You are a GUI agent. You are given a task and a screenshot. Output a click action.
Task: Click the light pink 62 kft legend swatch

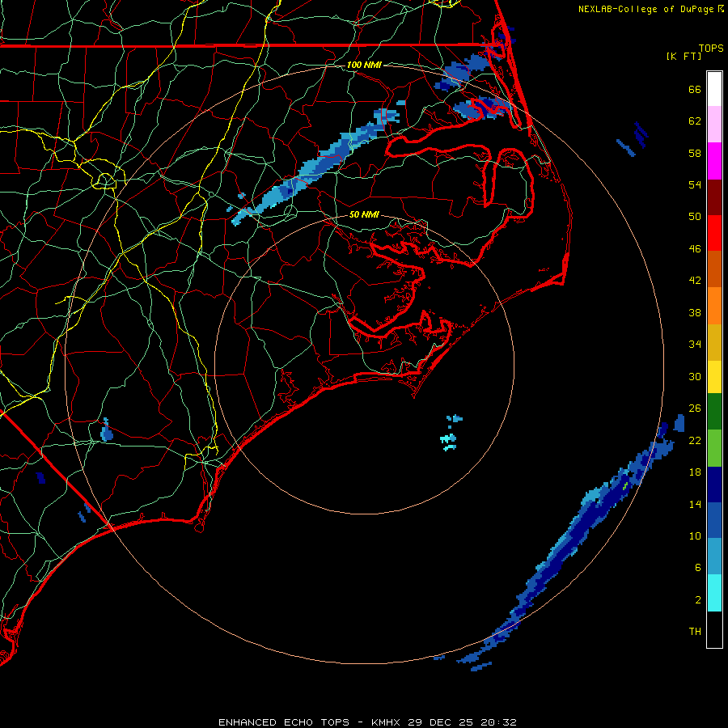714,124
